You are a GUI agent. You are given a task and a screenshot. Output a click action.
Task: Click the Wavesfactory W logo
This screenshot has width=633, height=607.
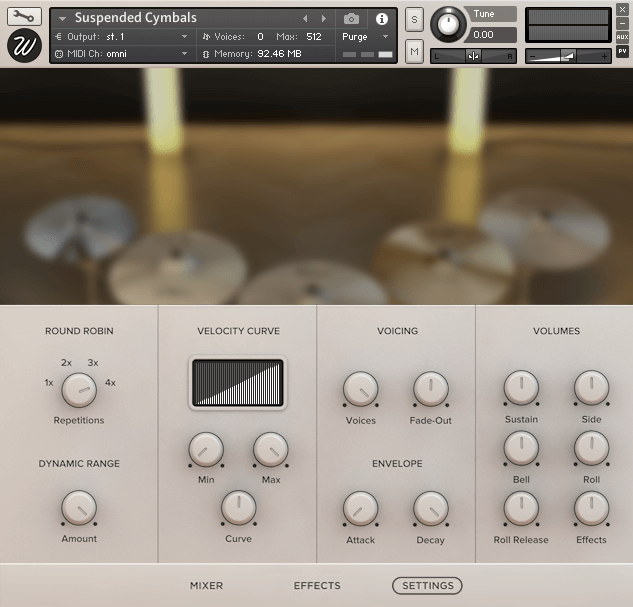click(x=24, y=46)
